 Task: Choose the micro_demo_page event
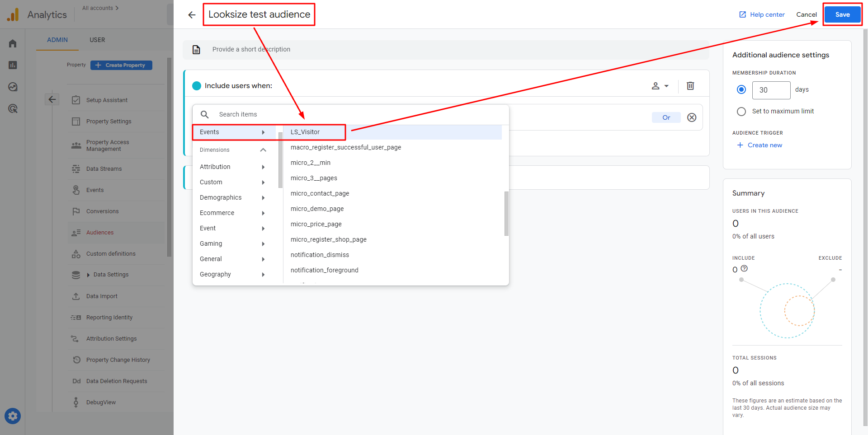tap(392, 209)
